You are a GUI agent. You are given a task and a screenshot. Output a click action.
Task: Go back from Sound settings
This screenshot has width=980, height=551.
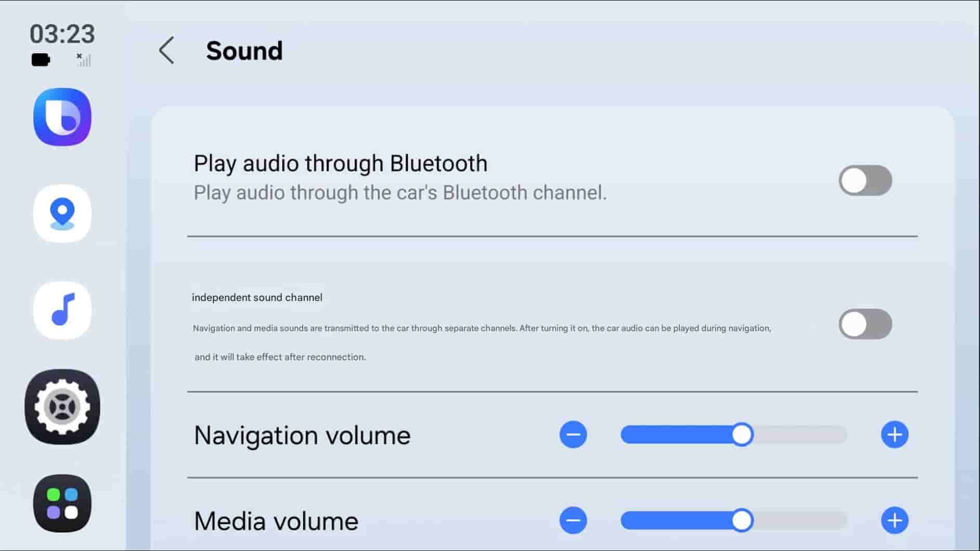tap(166, 50)
